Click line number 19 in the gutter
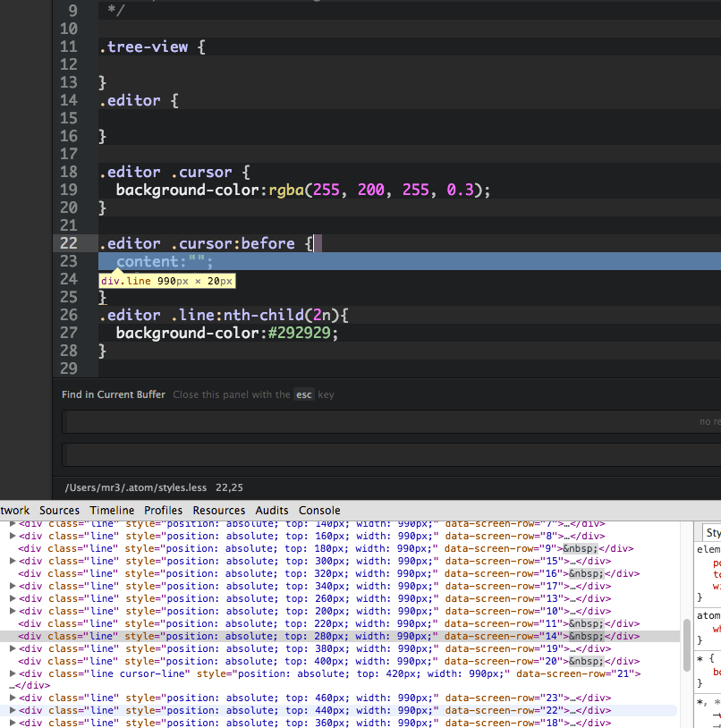721x728 pixels. [x=68, y=190]
